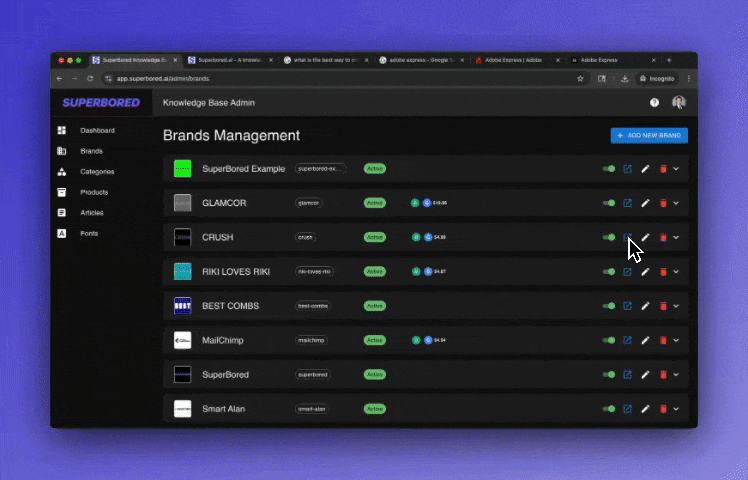Open GLAMCOR external link icon
This screenshot has height=480, width=748.
point(627,203)
